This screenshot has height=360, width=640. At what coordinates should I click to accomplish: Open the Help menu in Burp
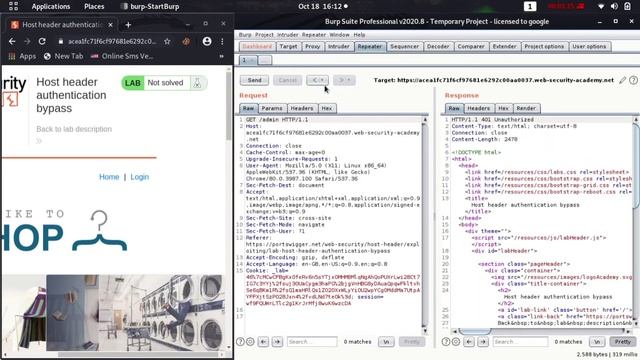pyautogui.click(x=359, y=35)
